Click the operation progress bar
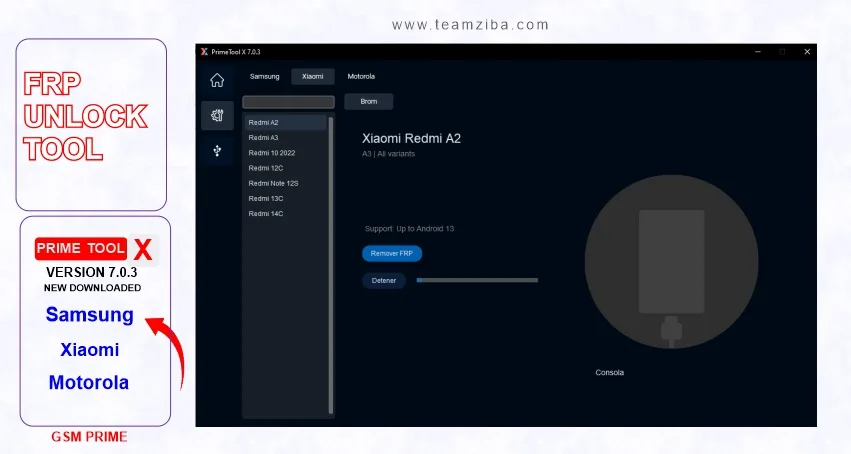 tap(477, 280)
